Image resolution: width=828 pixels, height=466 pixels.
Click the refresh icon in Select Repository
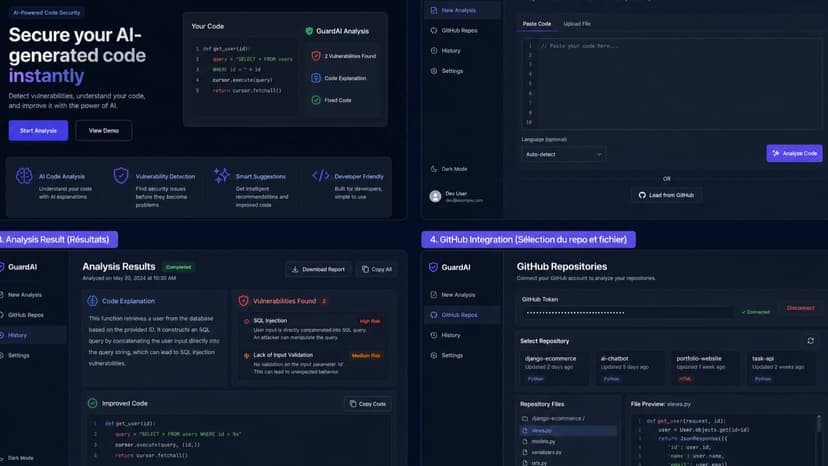coord(811,341)
